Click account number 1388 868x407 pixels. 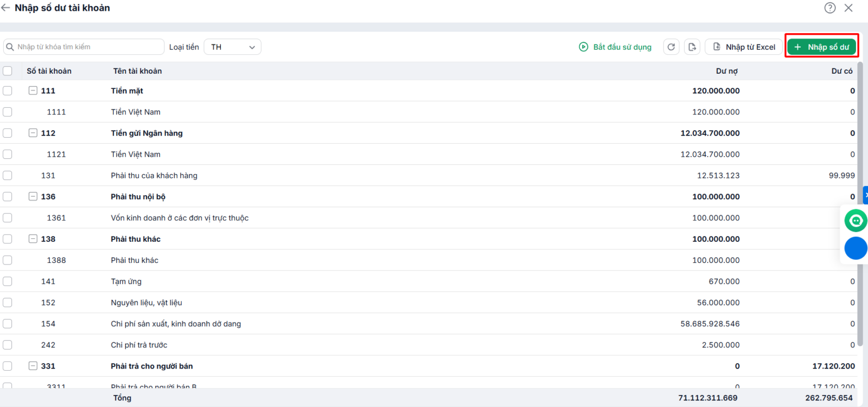click(56, 260)
